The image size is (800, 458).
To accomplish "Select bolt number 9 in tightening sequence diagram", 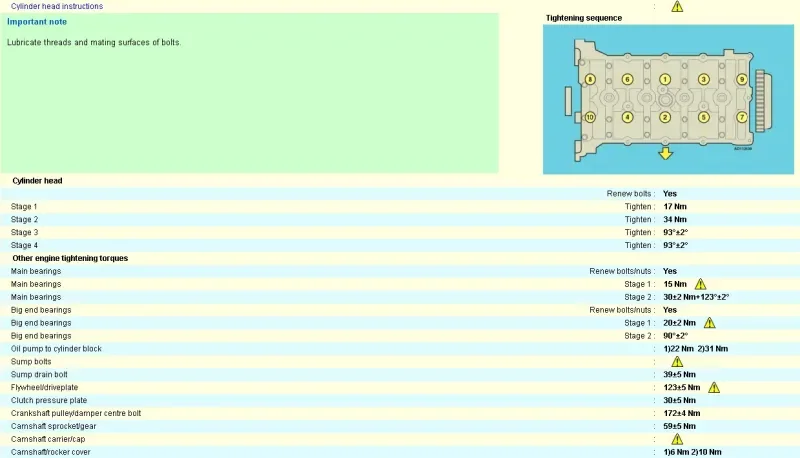I will tap(741, 79).
